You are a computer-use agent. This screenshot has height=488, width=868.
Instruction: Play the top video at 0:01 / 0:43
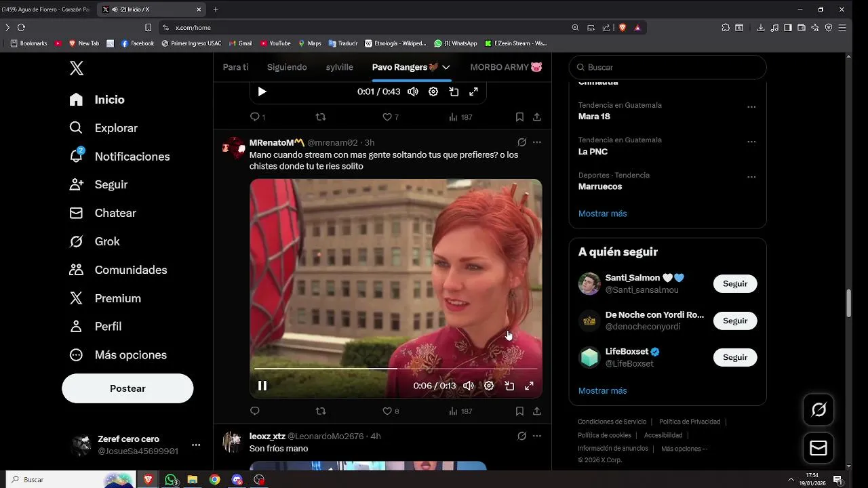[x=262, y=91]
